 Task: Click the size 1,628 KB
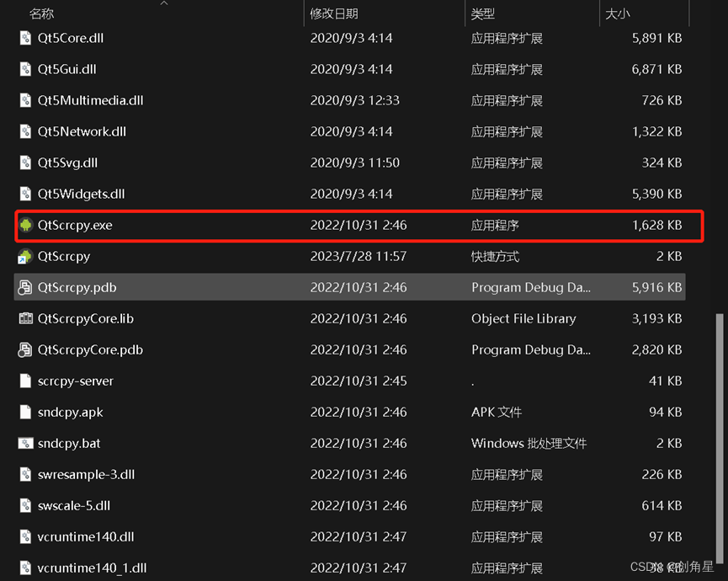point(657,226)
